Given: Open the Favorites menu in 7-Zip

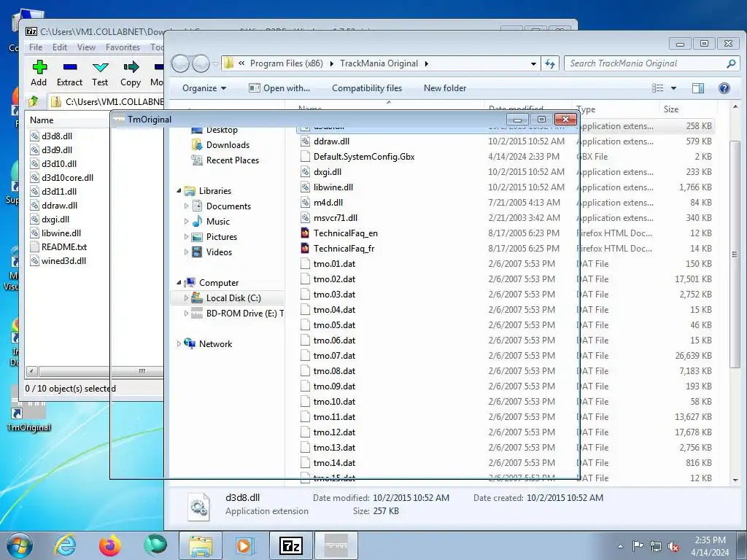Looking at the screenshot, I should click(123, 47).
